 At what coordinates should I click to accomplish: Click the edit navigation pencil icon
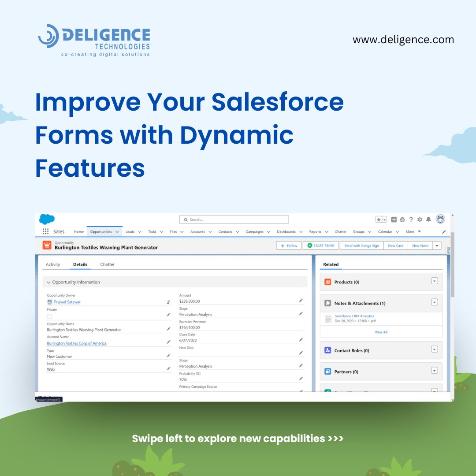pos(444,232)
